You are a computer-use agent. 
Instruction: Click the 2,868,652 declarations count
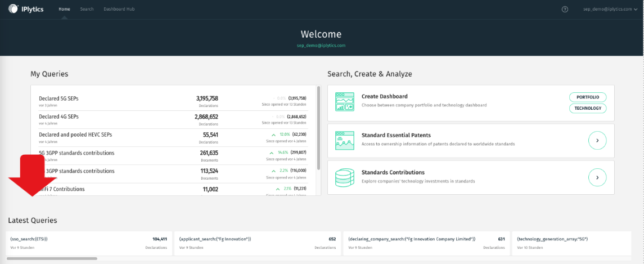point(206,117)
